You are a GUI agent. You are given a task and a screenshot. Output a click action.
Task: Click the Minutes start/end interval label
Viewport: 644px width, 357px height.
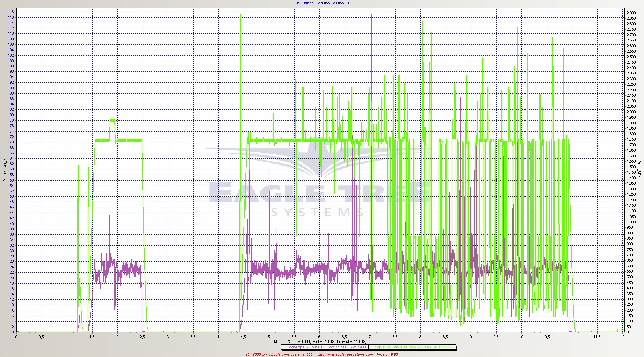[320, 342]
